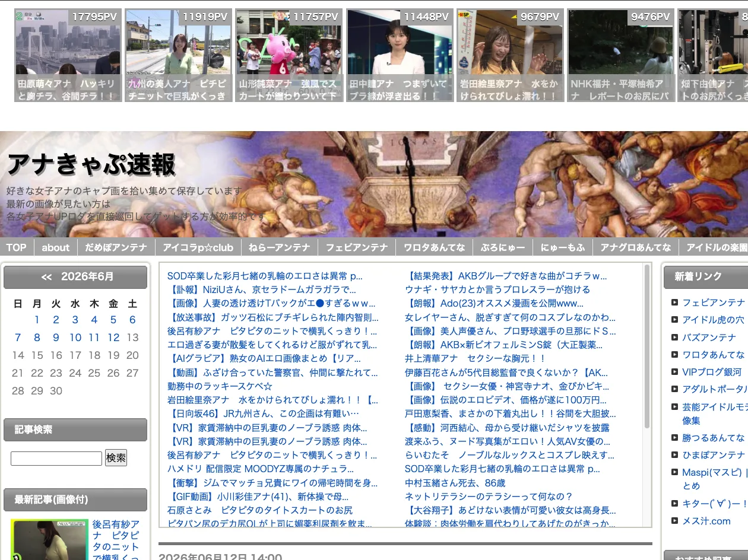Open link 【衝撃】ジムでマッチョ兄貴に

tap(272, 483)
